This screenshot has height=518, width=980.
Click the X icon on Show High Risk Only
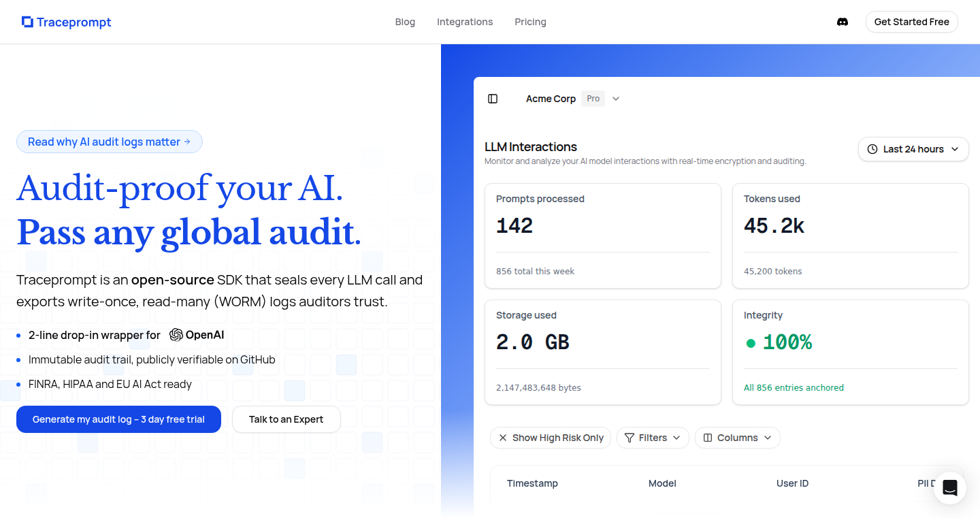[503, 438]
